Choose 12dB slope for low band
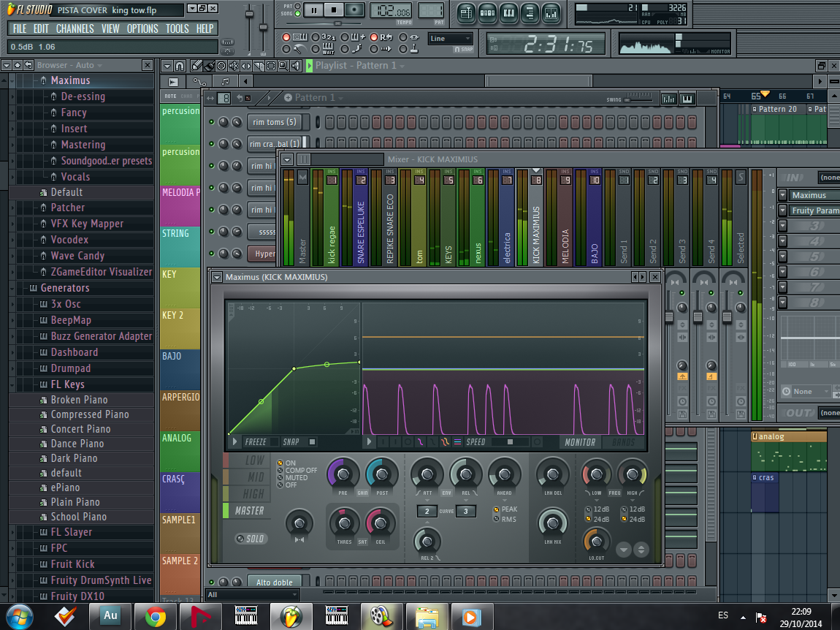840x630 pixels. coord(588,509)
